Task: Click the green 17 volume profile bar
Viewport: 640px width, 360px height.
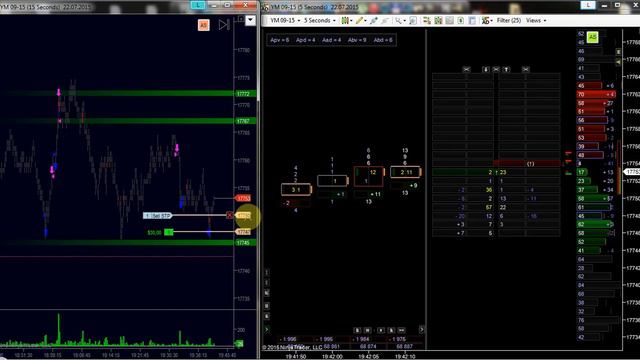Action: point(582,172)
